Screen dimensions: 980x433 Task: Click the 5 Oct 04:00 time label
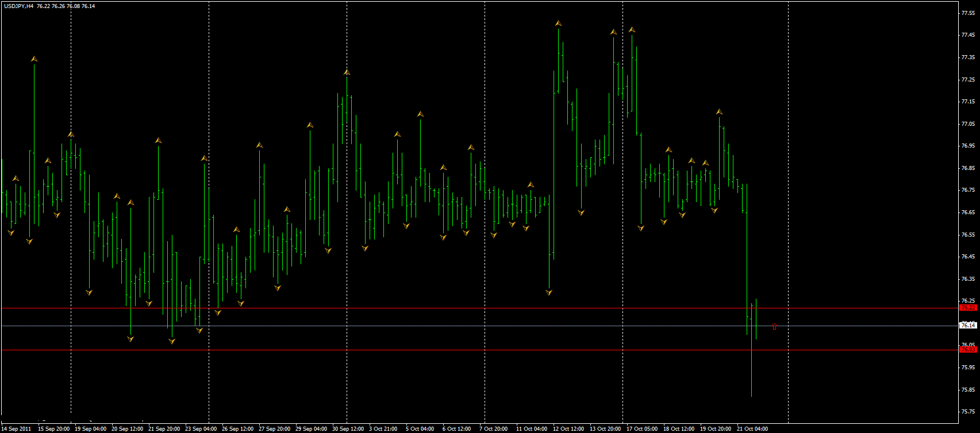[420, 429]
